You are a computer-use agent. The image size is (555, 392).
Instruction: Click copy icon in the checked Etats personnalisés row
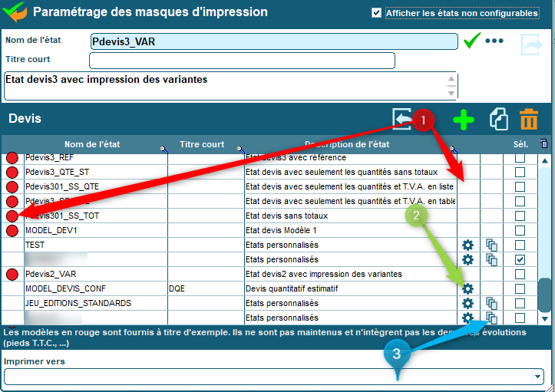click(491, 259)
